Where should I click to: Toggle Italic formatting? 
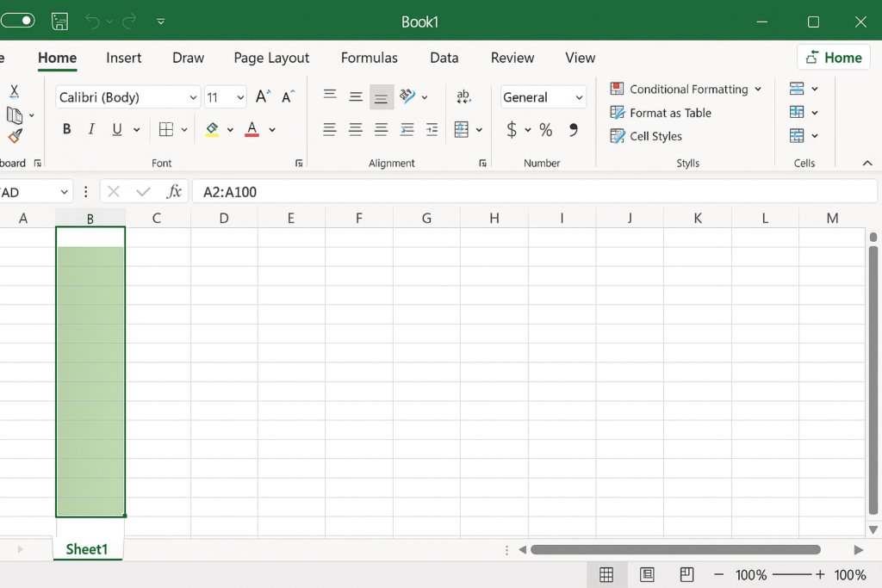click(x=91, y=129)
